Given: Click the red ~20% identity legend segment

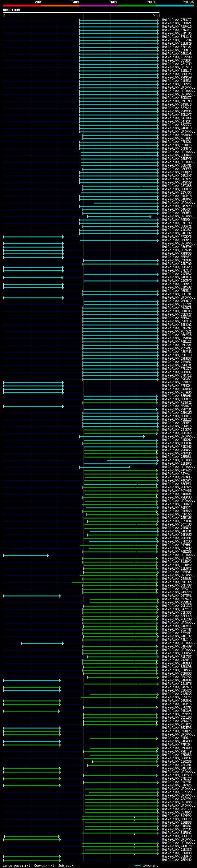Looking at the screenshot, I should coord(22,6).
